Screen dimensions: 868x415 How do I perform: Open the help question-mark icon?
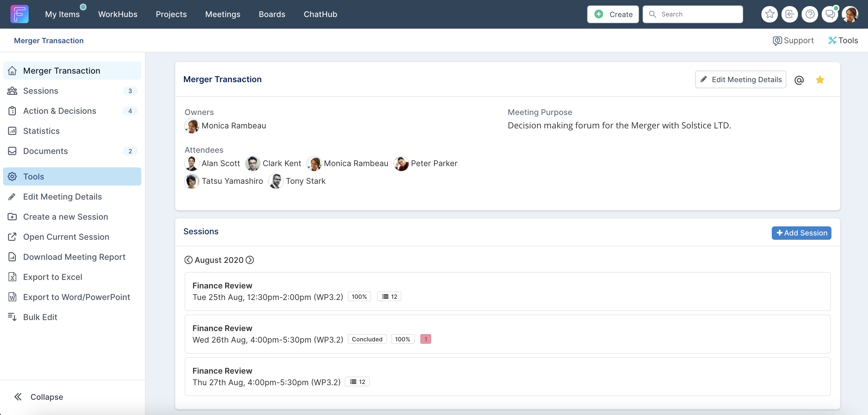[x=810, y=14]
